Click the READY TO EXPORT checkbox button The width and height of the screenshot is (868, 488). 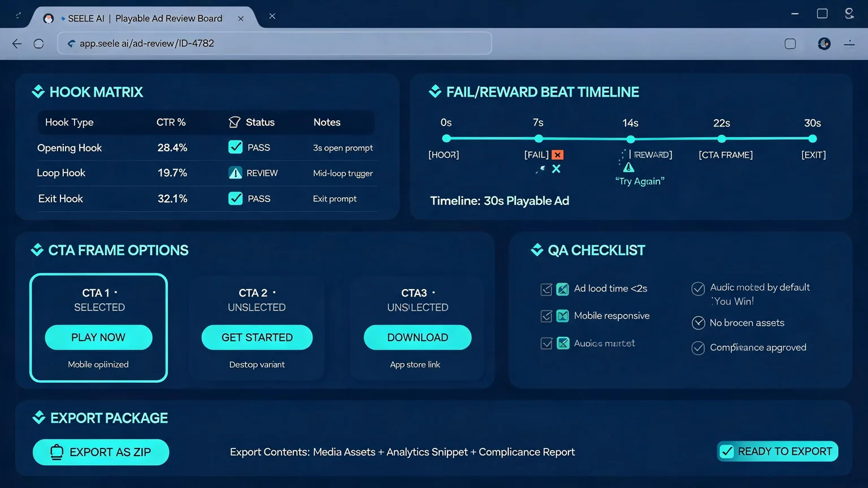point(778,451)
